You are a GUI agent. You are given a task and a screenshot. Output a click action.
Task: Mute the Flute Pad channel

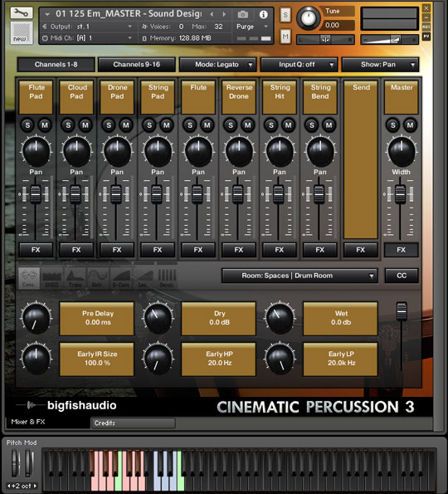pos(45,125)
